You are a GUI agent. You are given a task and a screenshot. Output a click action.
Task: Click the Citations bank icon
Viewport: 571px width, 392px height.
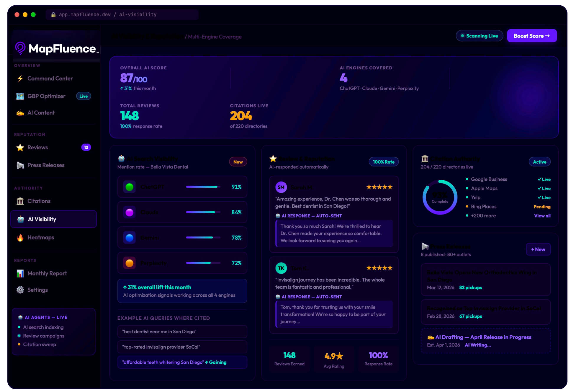tap(19, 201)
